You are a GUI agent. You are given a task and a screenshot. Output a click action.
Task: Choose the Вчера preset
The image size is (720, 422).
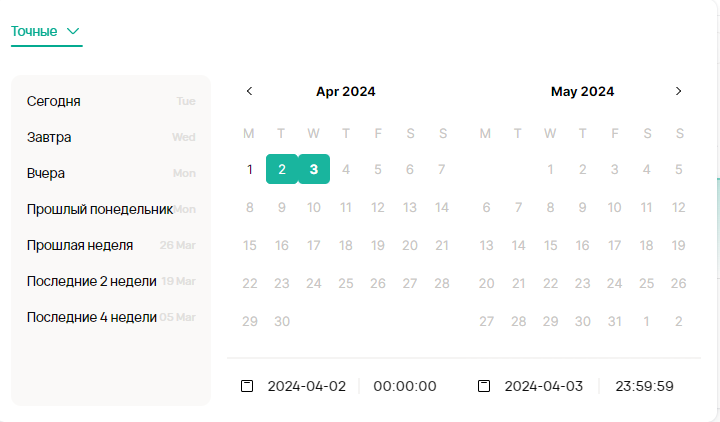tap(46, 173)
